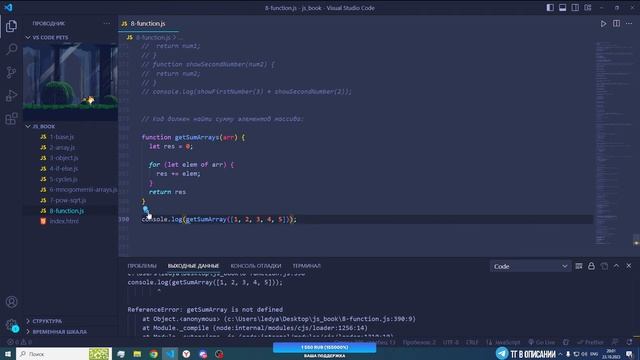Open Explorer panel ellipsis menu
Viewport: 640px width, 360px height.
pyautogui.click(x=107, y=24)
